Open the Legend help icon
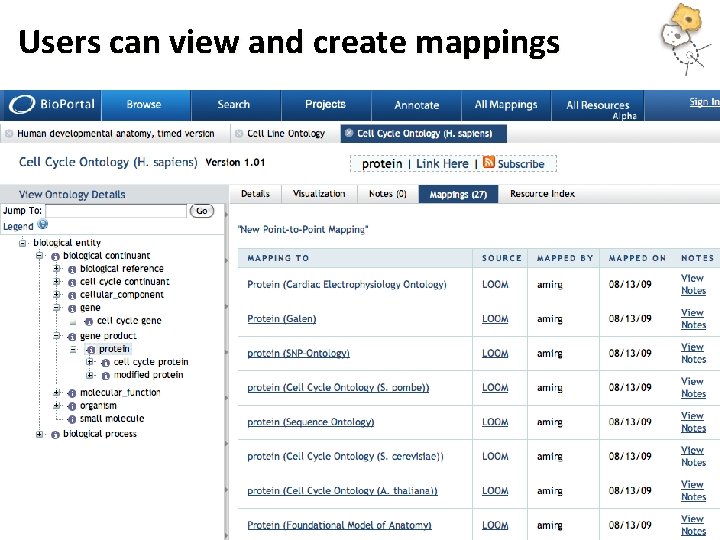 coord(43,224)
